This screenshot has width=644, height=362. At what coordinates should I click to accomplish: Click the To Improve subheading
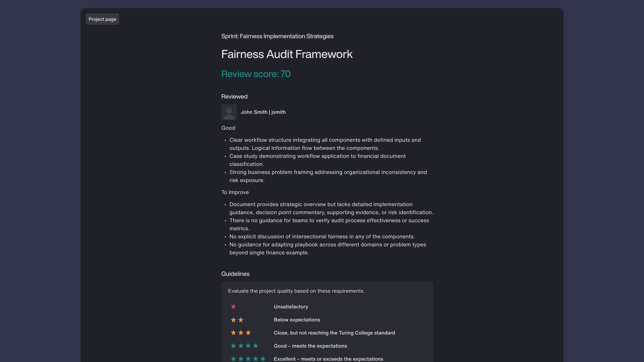235,192
